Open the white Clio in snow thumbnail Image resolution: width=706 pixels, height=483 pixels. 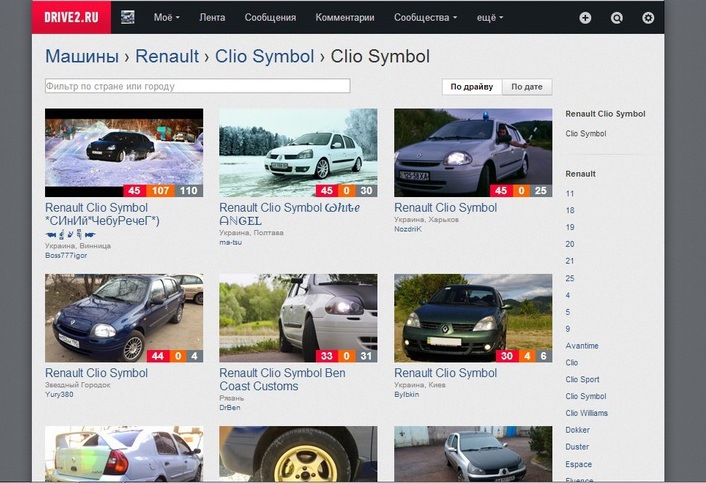[x=298, y=153]
